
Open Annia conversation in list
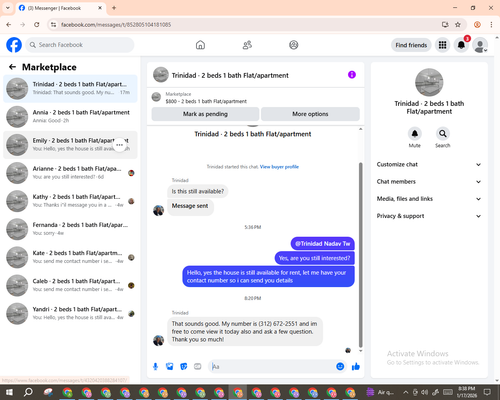coord(70,117)
